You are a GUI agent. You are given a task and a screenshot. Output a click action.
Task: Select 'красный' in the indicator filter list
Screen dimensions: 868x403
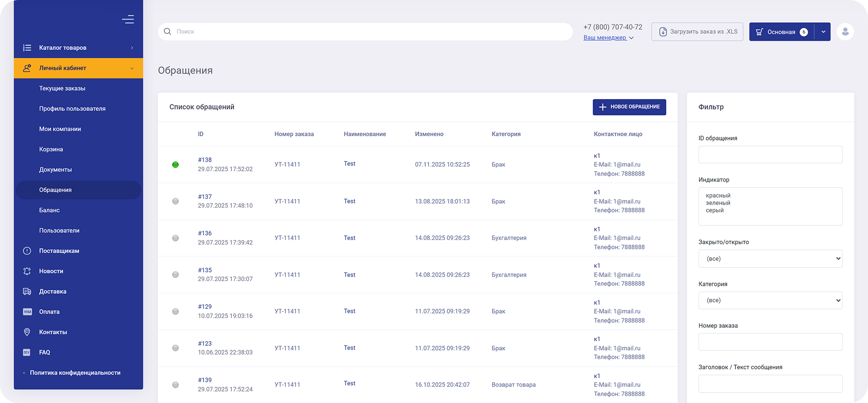click(x=718, y=195)
